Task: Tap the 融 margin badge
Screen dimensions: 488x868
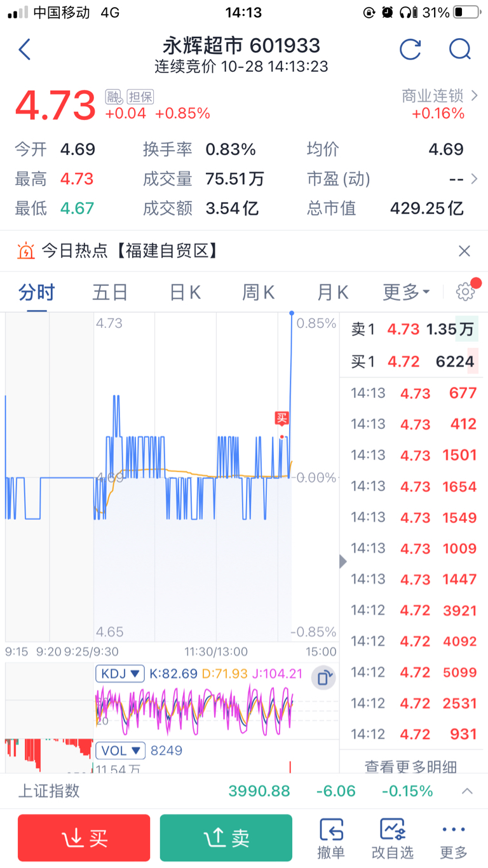Action: coord(114,97)
